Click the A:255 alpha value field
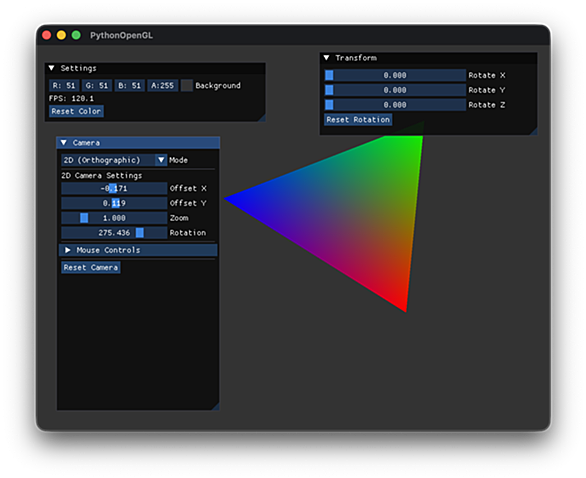The image size is (586, 478). tap(163, 86)
